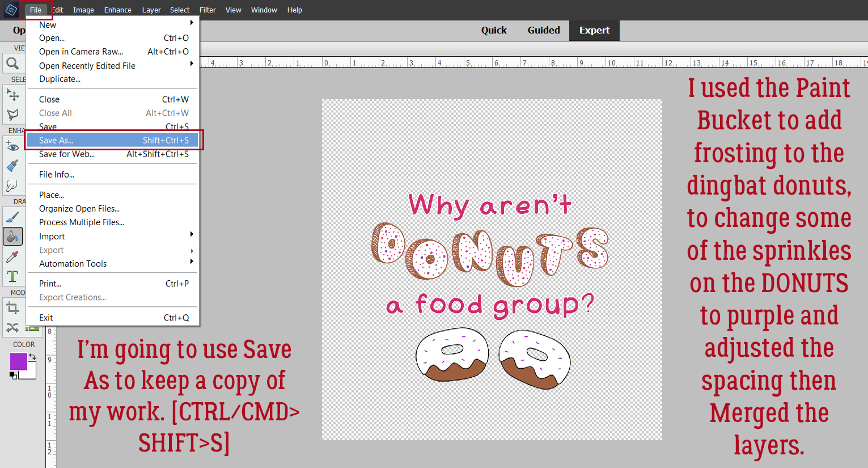Open the Image menu

pos(83,10)
